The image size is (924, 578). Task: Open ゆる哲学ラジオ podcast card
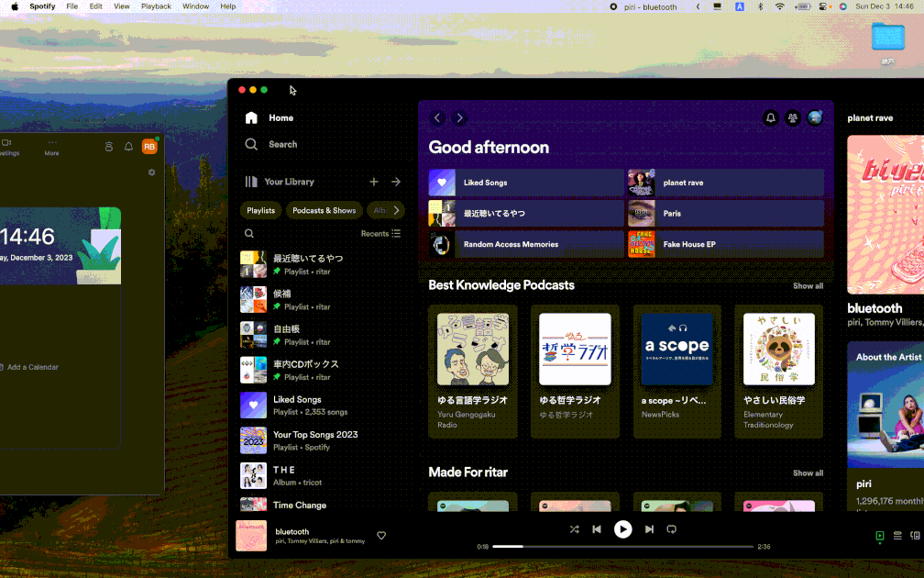click(x=575, y=372)
